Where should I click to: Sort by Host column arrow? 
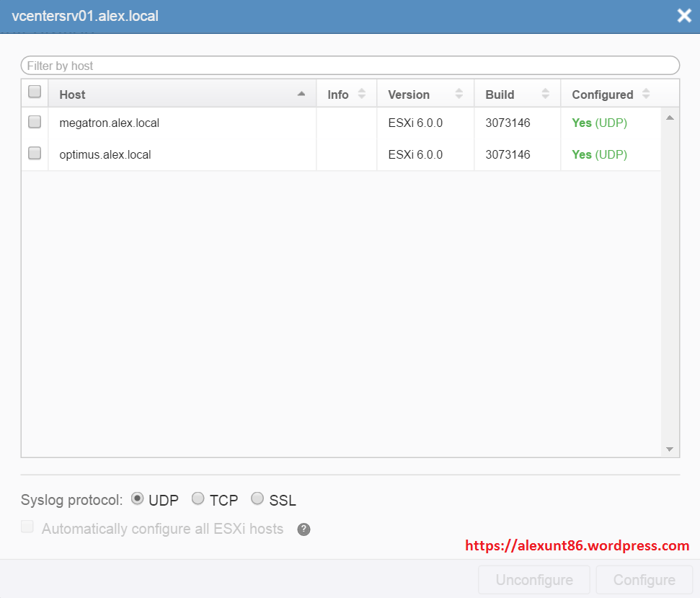301,94
